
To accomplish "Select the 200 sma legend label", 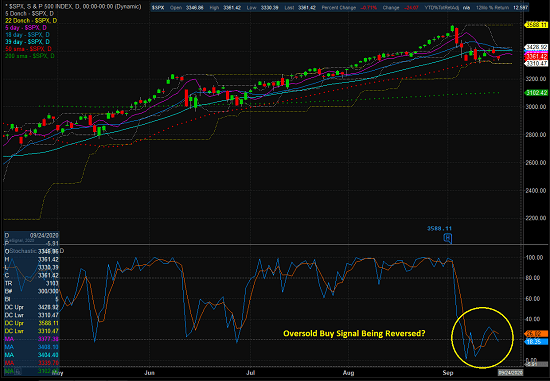I will click(x=30, y=56).
